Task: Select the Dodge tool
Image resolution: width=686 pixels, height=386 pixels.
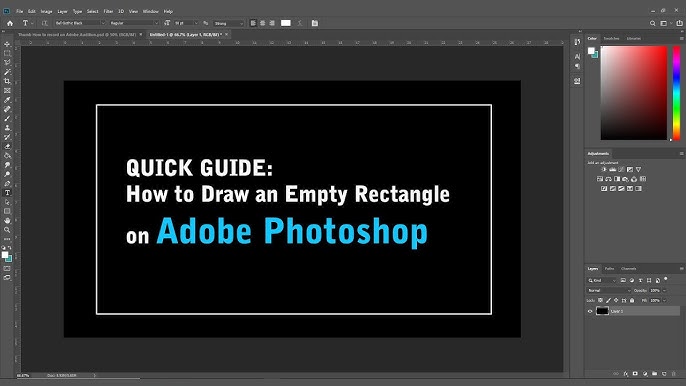Action: [7, 174]
